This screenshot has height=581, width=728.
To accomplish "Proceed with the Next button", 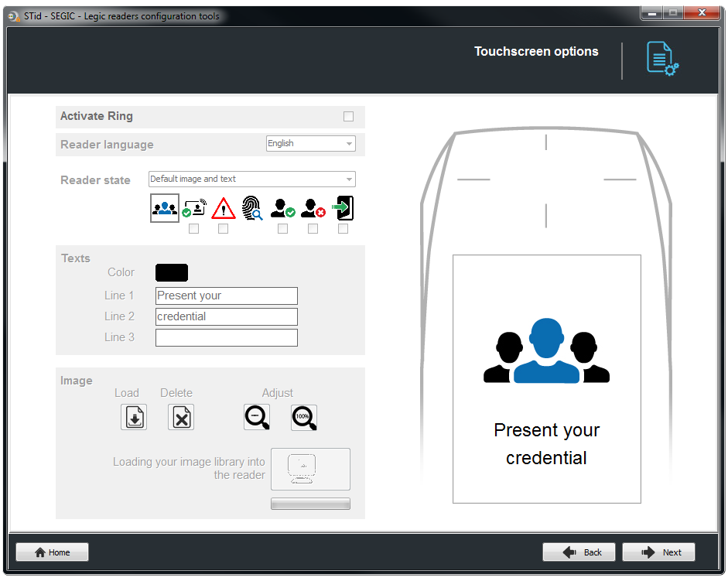I will point(658,552).
